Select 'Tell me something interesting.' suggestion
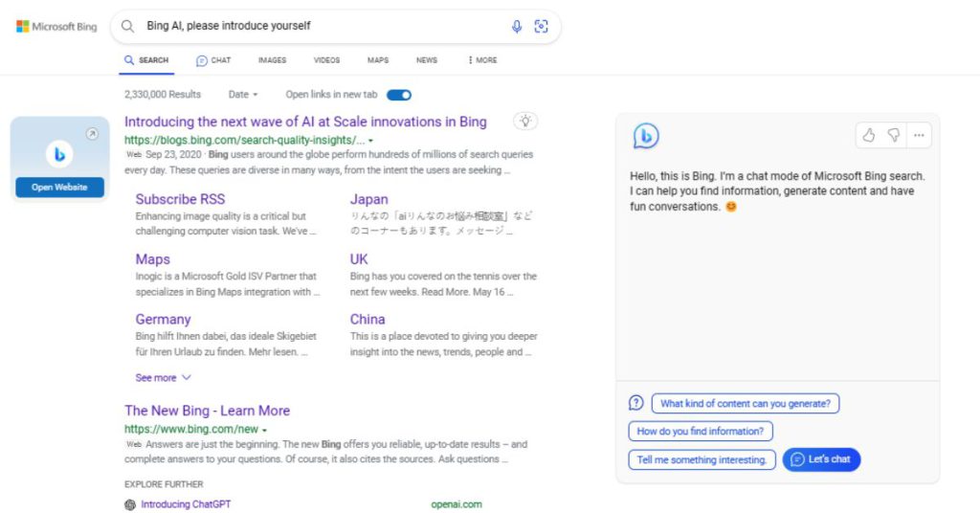The image size is (980, 513). (x=702, y=460)
